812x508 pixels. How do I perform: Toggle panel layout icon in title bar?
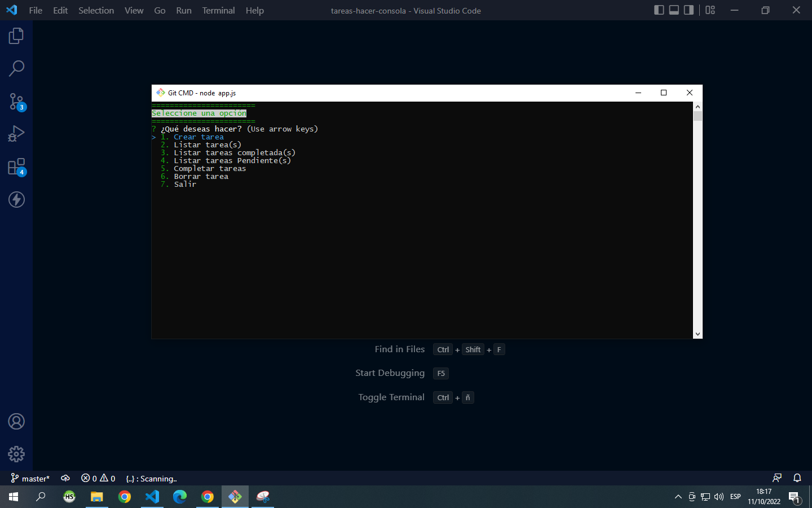[674, 10]
